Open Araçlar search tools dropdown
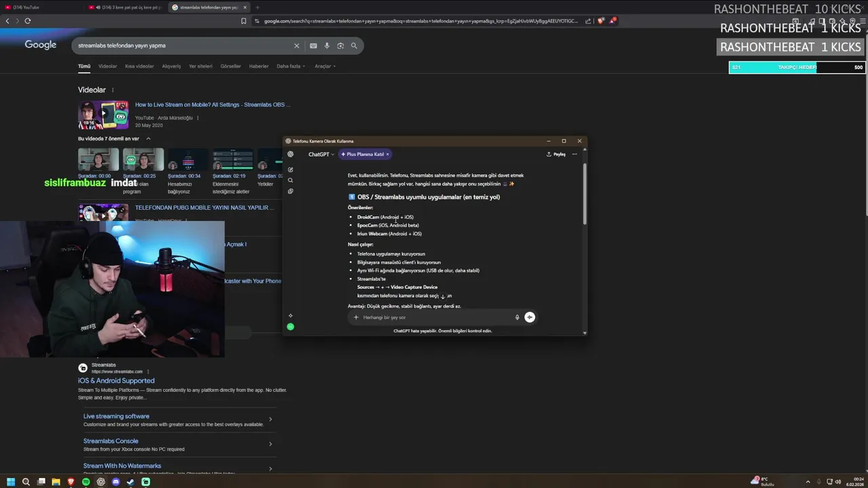 pos(325,66)
